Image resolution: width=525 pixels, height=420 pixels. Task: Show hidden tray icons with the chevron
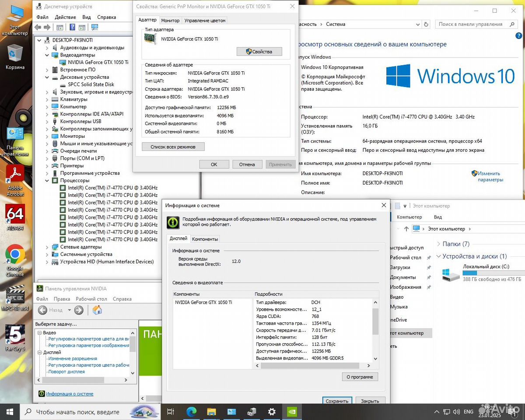(x=437, y=412)
